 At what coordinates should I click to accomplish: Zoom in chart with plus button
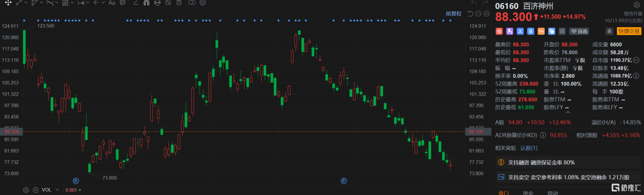[x=487, y=14]
